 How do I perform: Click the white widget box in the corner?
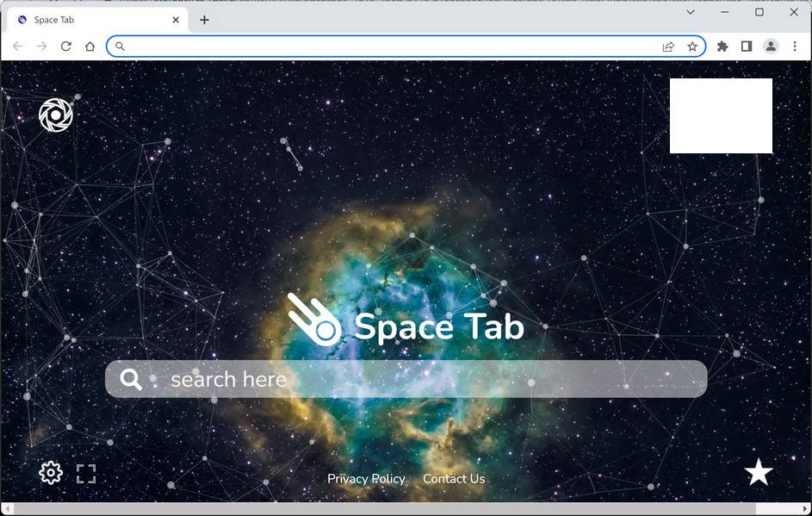point(721,116)
